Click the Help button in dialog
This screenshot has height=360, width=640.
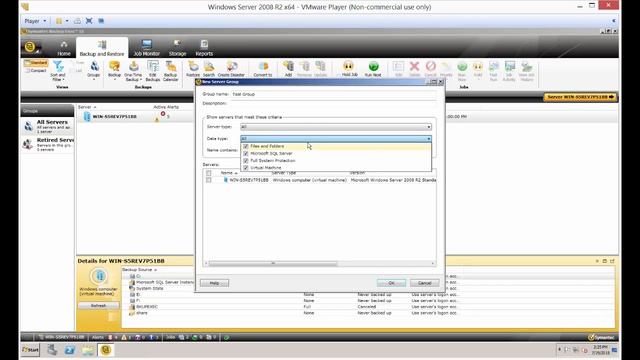tap(214, 283)
